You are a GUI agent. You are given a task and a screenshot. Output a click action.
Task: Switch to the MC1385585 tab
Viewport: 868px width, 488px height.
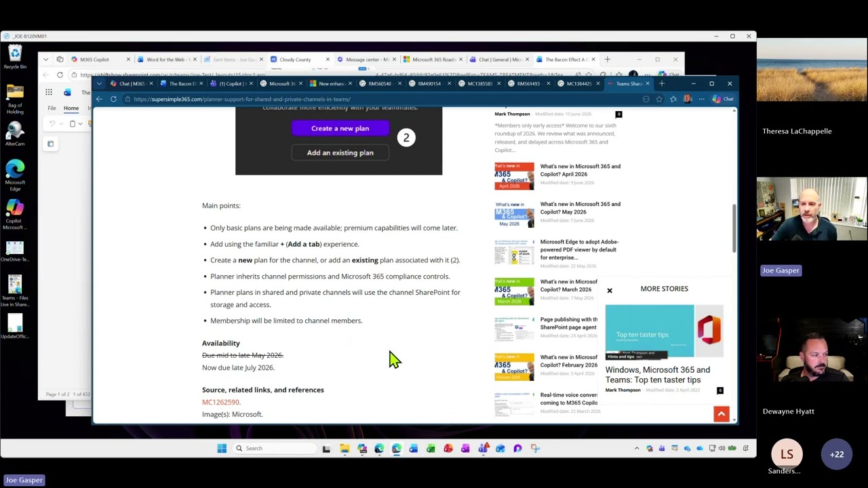479,83
